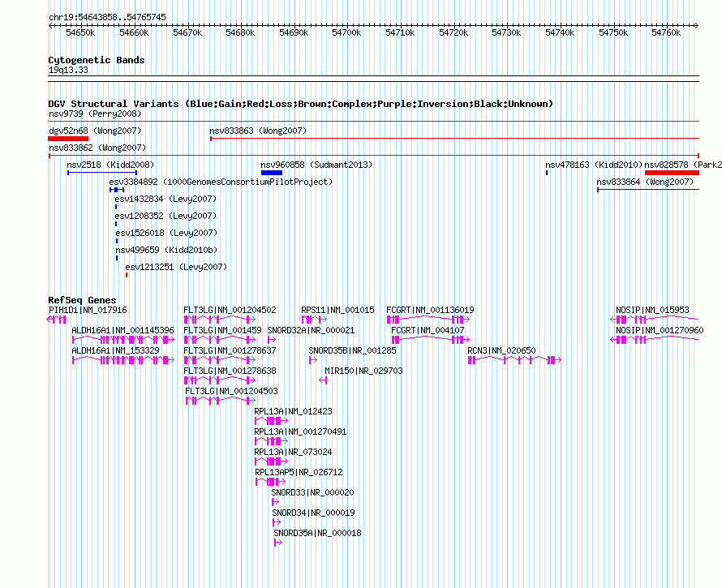
Task: Open RPL13A|NM_012423 gene label
Action: [x=293, y=412]
